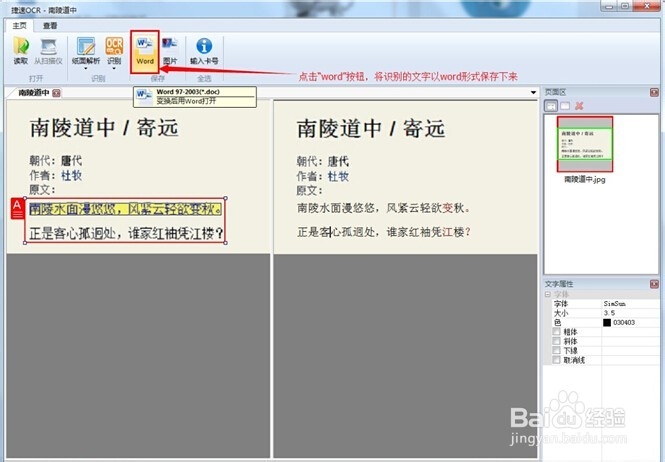665x462 pixels.
Task: Toggle the 下線 underline checkbox
Action: pos(556,350)
